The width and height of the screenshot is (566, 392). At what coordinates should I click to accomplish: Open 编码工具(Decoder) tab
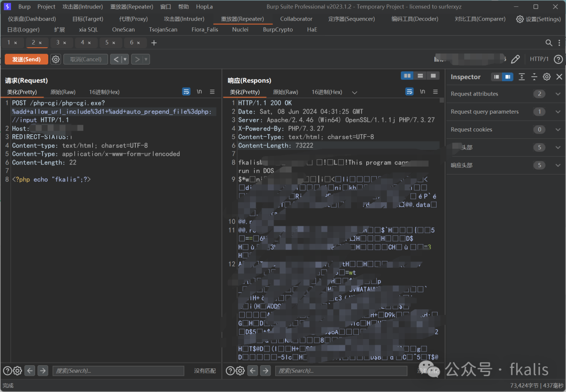click(x=415, y=19)
